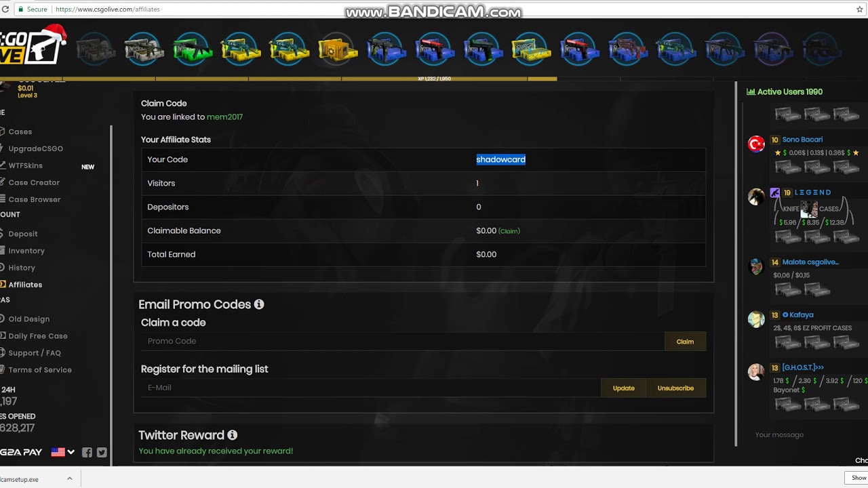This screenshot has height=488, width=868.
Task: Open Case Browser in the sidebar
Action: (34, 199)
